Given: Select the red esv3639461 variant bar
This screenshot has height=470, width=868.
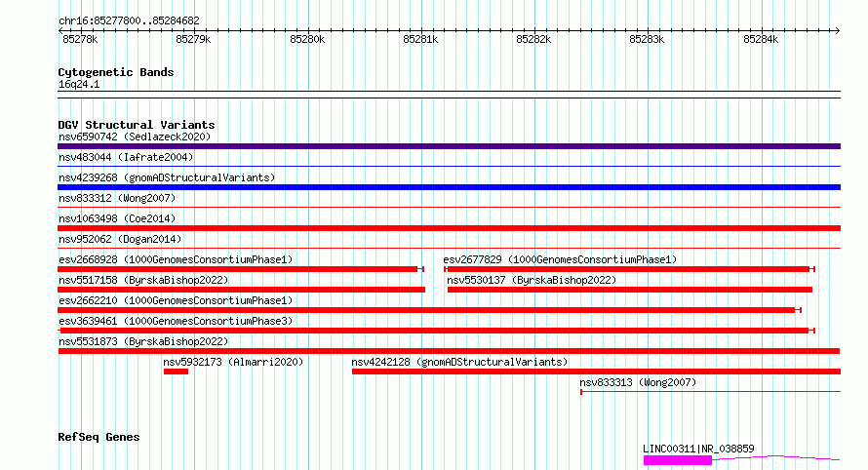Looking at the screenshot, I should tap(436, 331).
